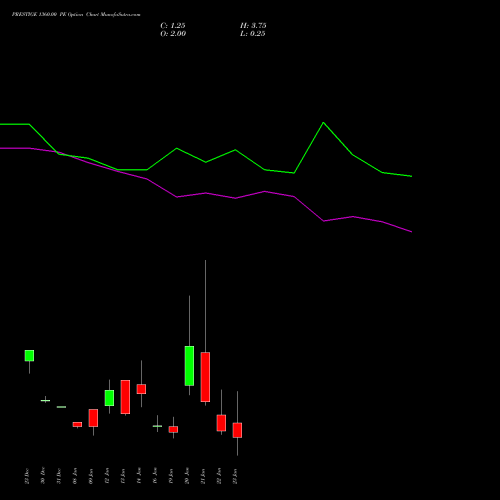The image size is (500, 500).
Task: Select the high value H: 3.75
Action: pyautogui.click(x=253, y=26)
